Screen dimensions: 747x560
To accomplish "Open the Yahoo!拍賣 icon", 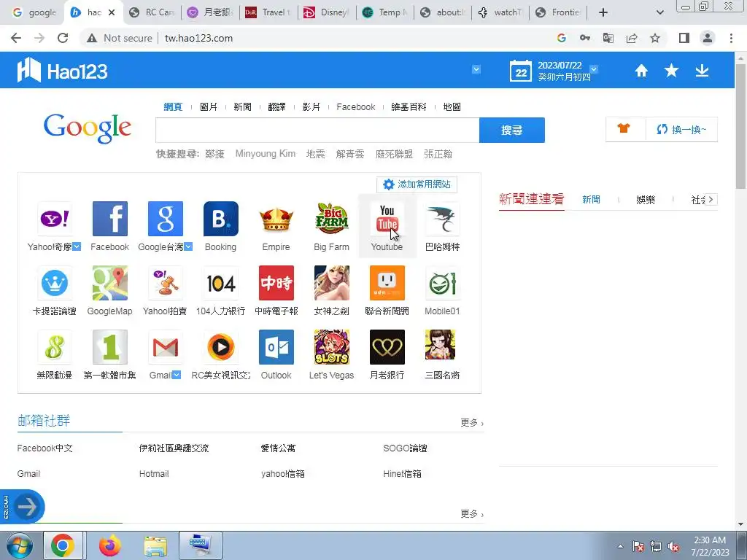I will (x=166, y=283).
